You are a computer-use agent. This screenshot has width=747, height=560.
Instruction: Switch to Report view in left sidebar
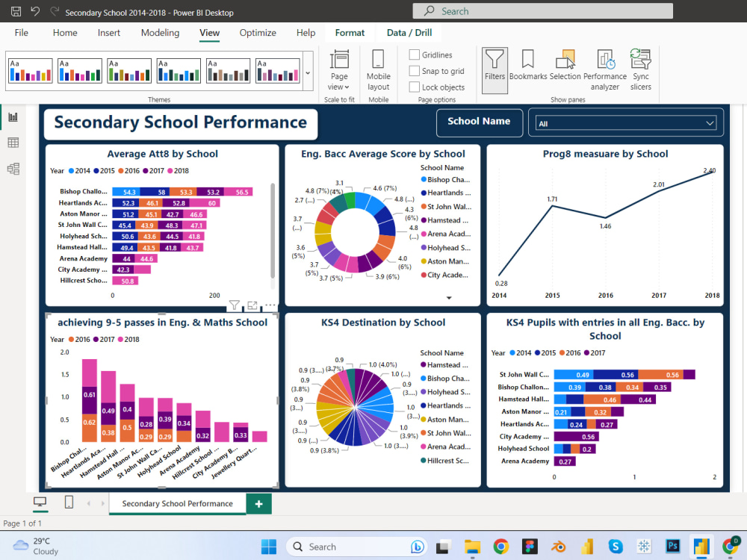coord(13,117)
